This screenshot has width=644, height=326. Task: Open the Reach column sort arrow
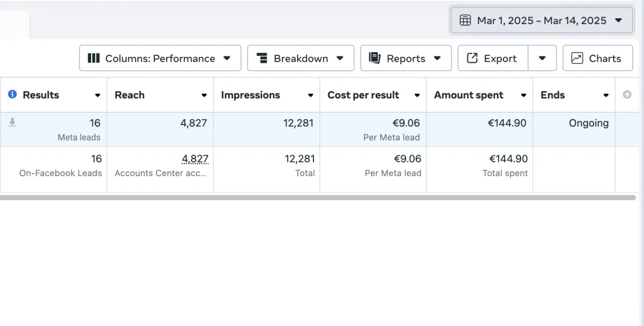204,96
